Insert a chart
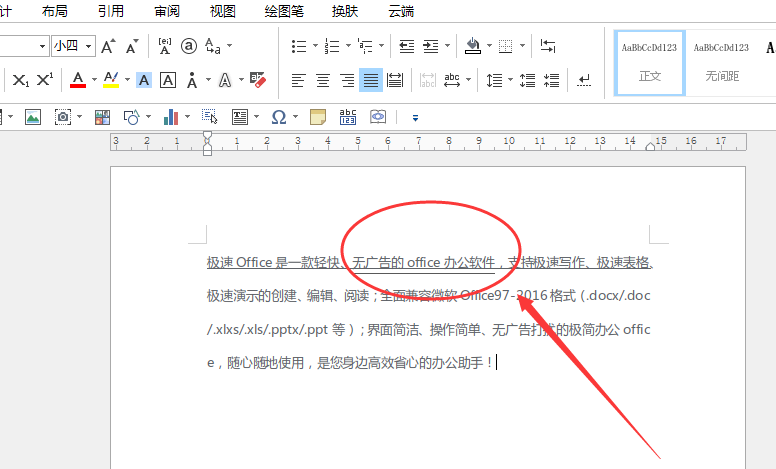This screenshot has height=469, width=776. click(x=171, y=117)
